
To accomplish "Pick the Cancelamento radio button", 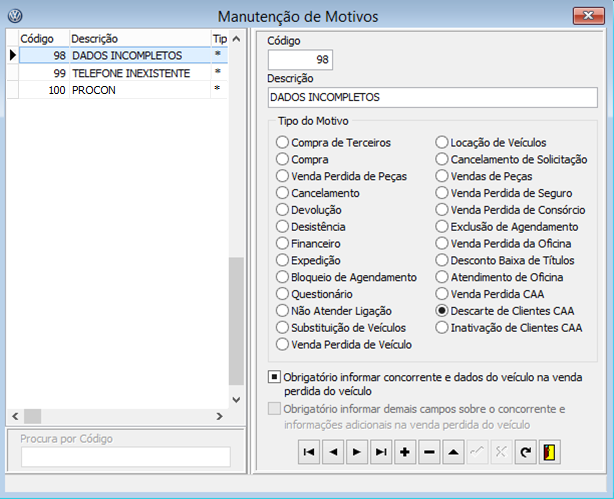I will (x=318, y=193).
